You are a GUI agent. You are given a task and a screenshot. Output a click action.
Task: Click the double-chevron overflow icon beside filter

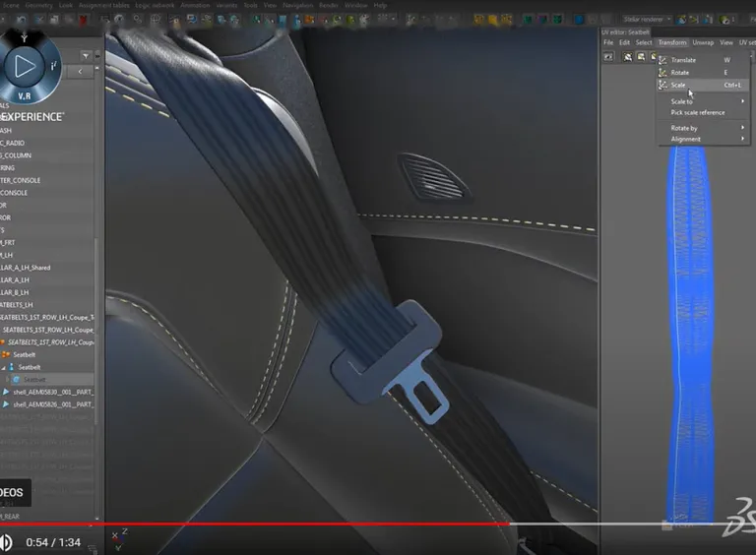pyautogui.click(x=97, y=56)
